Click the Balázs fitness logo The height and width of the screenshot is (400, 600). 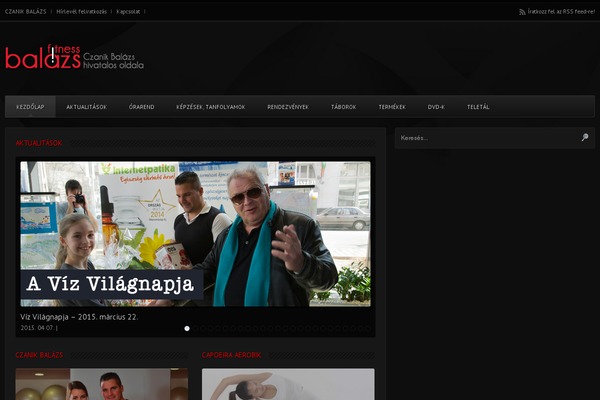[x=43, y=57]
